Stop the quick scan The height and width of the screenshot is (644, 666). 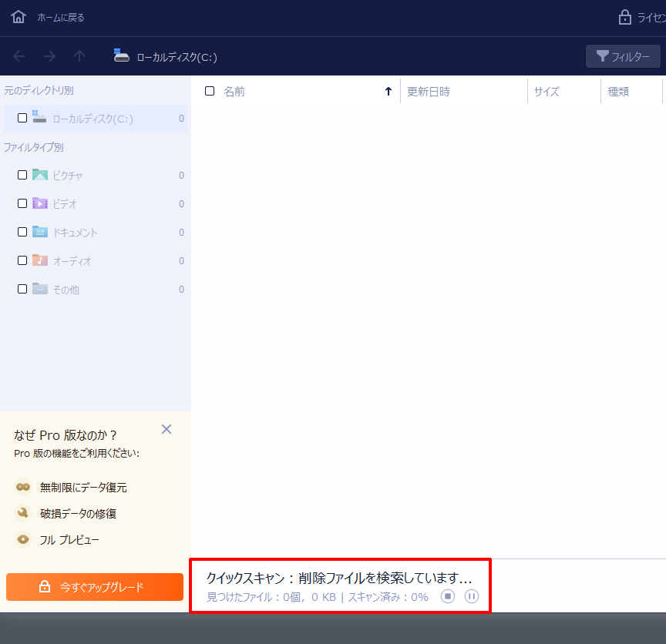pyautogui.click(x=448, y=596)
